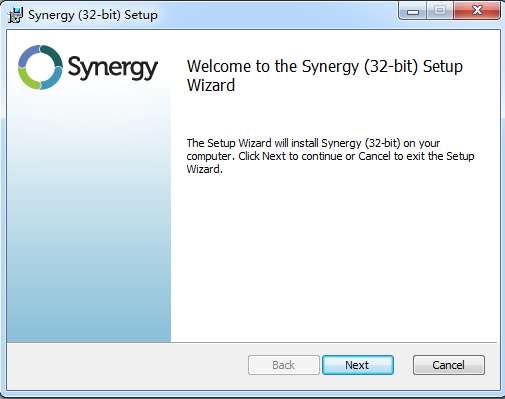Click the light blue segment of the logo ring

[x=53, y=79]
